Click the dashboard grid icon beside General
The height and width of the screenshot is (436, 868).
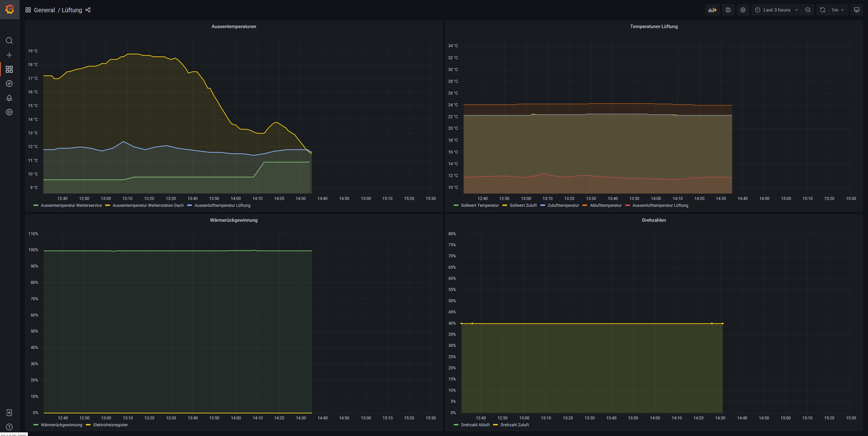[28, 10]
